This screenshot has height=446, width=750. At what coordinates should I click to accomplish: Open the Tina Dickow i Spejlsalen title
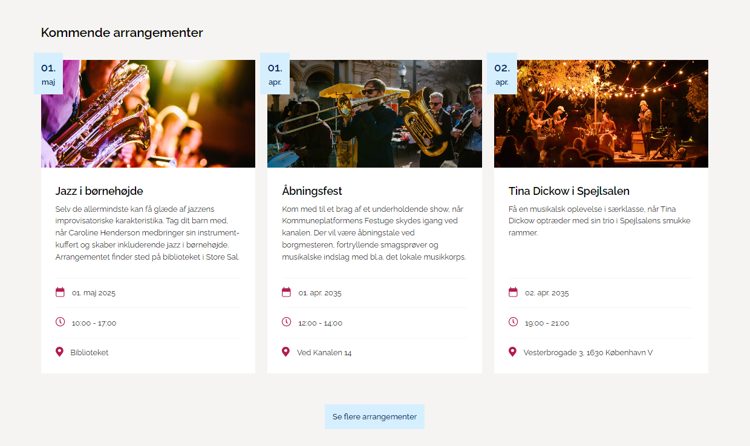point(569,191)
